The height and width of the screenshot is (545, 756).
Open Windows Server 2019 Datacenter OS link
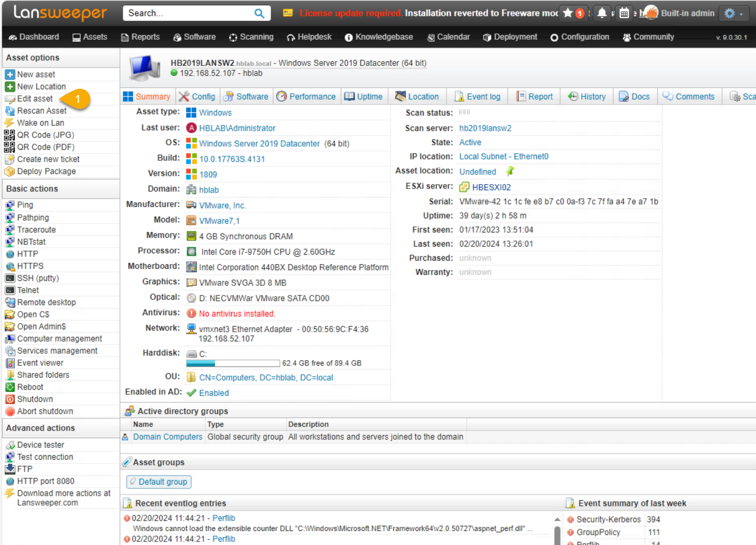click(260, 144)
